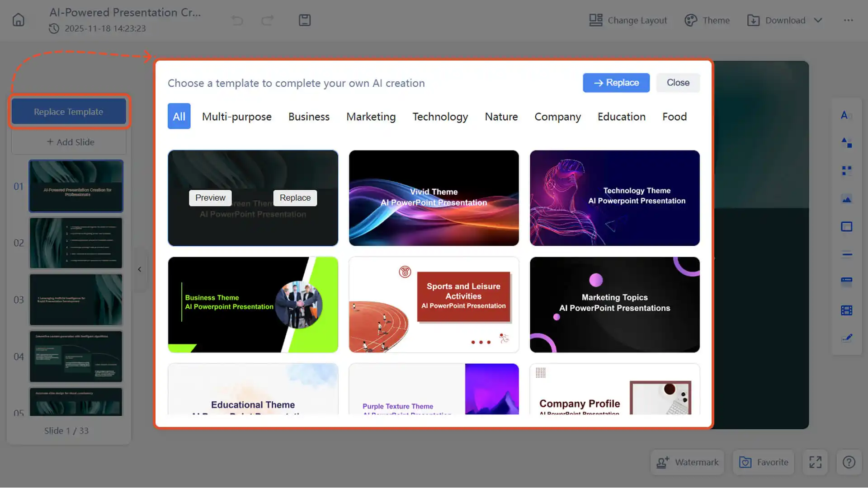Click the Watermark button
Viewport: 868px width, 488px height.
[x=687, y=462]
